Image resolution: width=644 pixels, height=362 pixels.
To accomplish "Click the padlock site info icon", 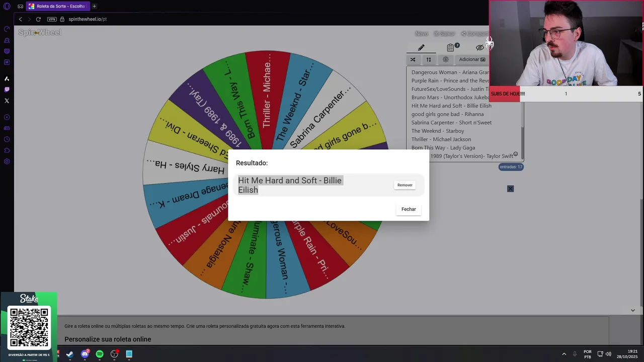I will click(x=62, y=19).
